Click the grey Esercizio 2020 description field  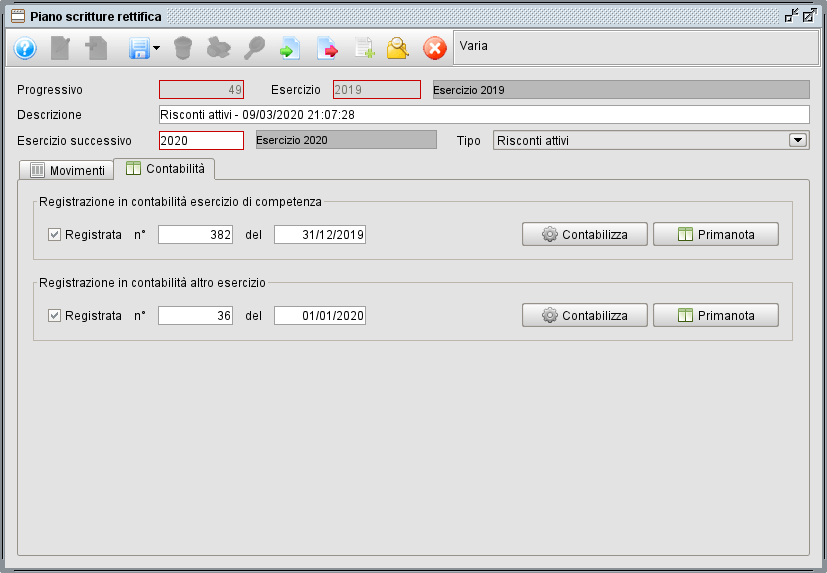coord(347,140)
